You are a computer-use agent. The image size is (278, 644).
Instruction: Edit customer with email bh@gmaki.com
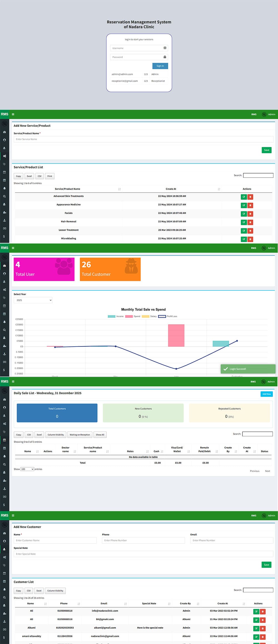click(x=256, y=620)
